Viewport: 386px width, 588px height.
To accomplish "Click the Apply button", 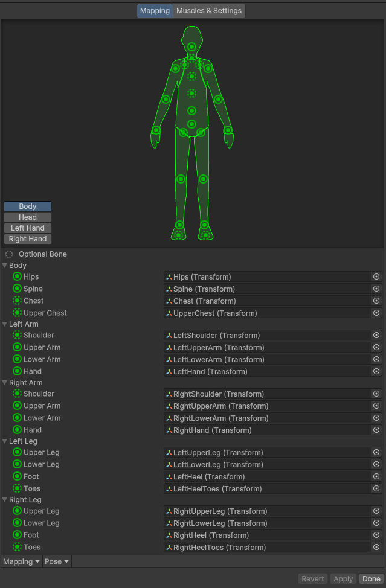I will click(343, 578).
